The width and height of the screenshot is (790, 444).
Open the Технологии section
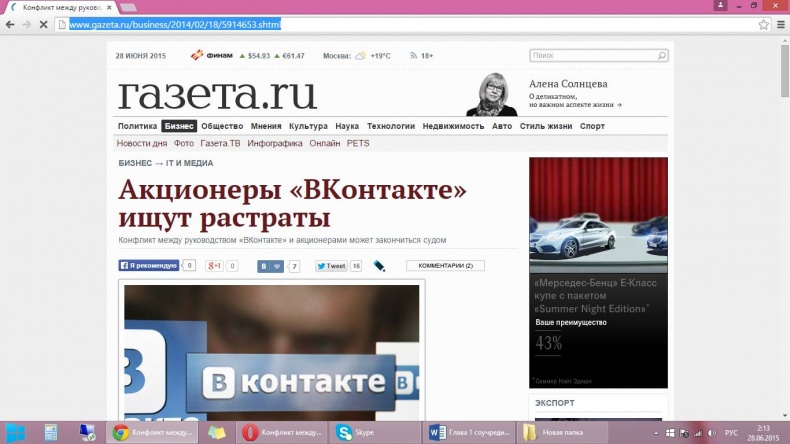click(x=391, y=126)
